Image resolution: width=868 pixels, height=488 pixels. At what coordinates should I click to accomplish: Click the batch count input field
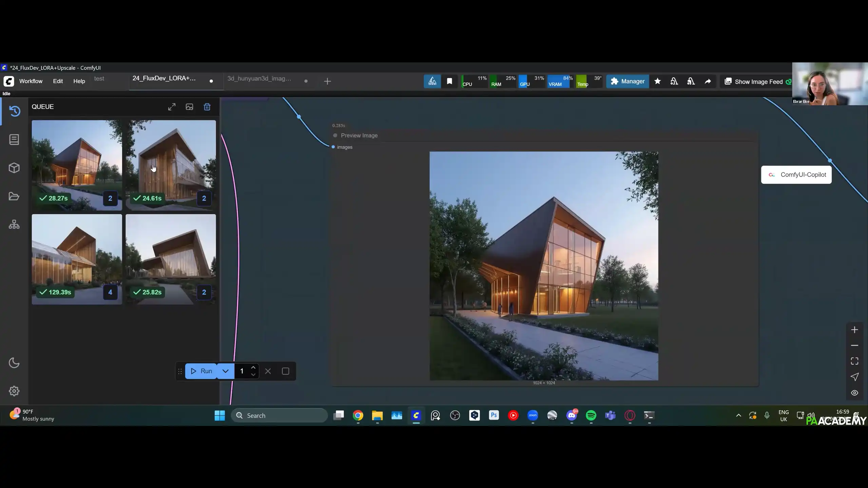[x=243, y=371]
